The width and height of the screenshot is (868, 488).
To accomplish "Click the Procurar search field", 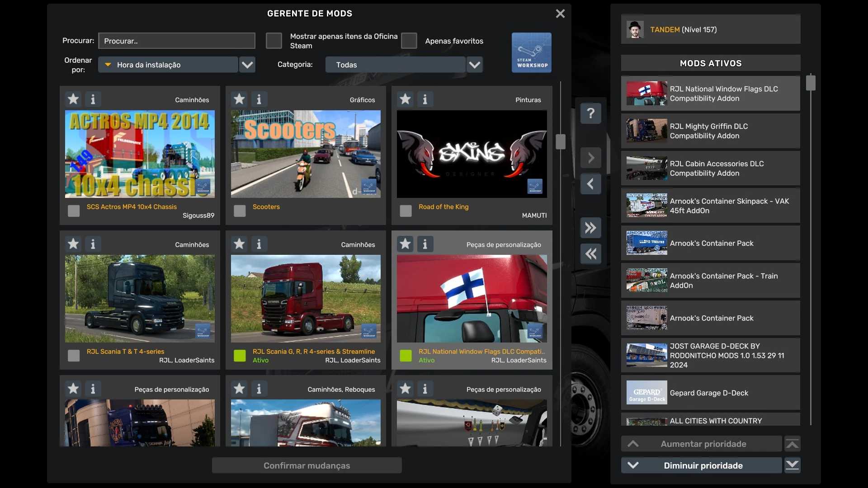I will coord(176,41).
